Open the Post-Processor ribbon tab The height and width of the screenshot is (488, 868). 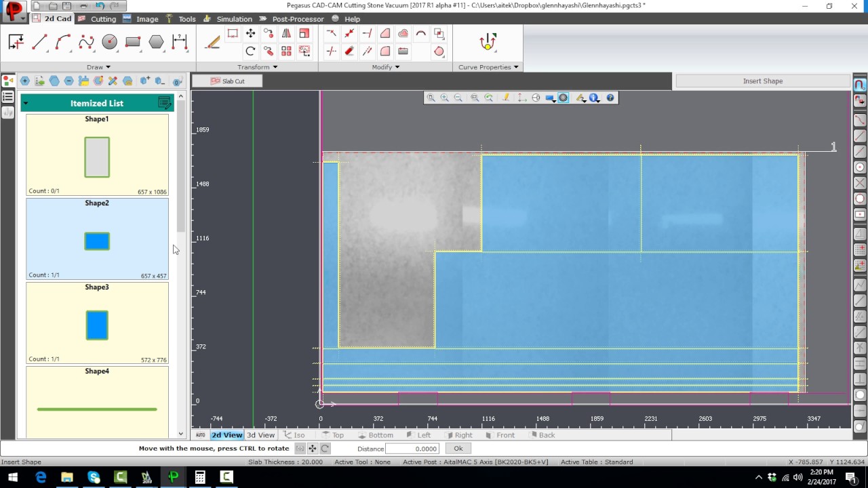(x=292, y=19)
